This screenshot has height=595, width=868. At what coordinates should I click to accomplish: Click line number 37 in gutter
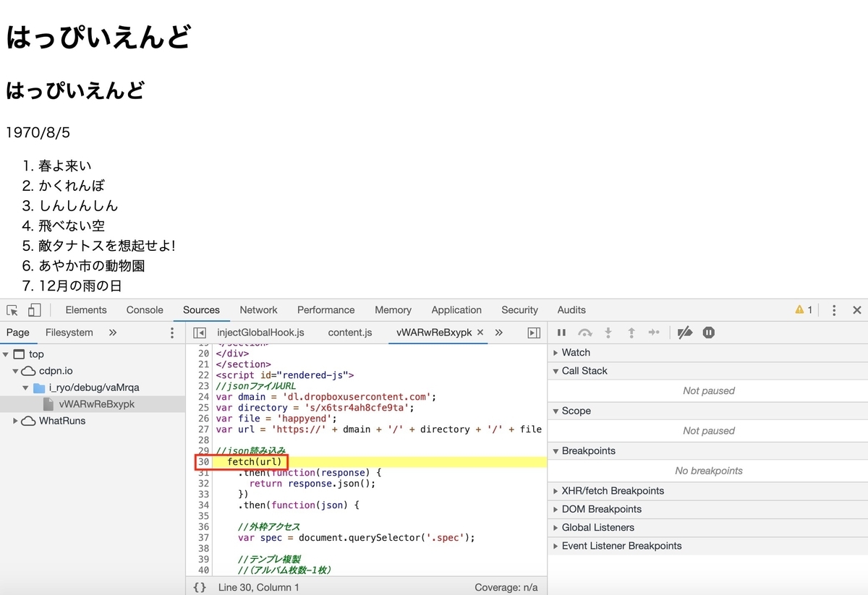(x=203, y=538)
